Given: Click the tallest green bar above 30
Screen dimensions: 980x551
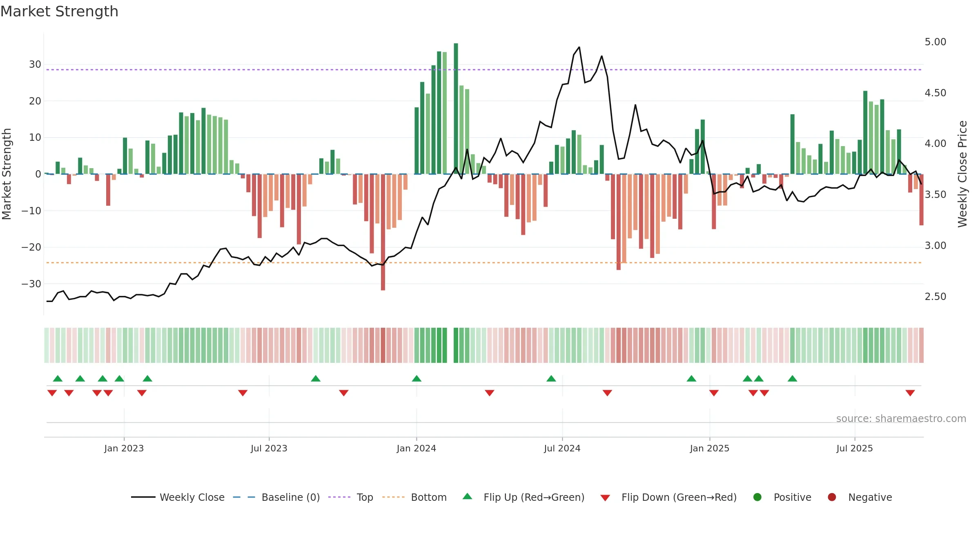Looking at the screenshot, I should point(456,109).
